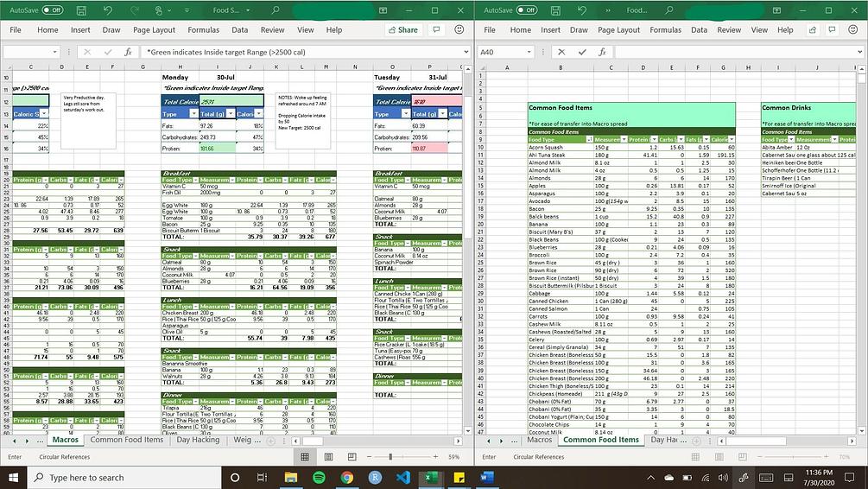Open Food Type filter dropdown in Common Food Items
This screenshot has height=489, width=868.
pos(589,140)
